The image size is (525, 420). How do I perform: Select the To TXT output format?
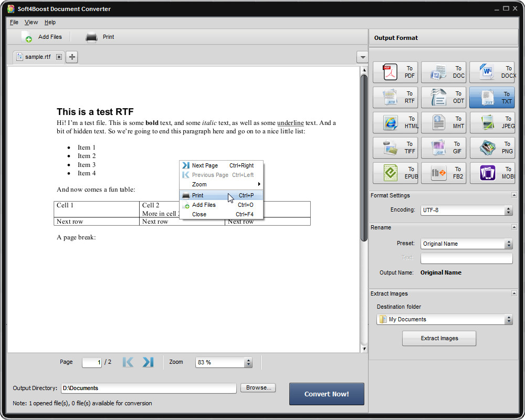pos(492,97)
